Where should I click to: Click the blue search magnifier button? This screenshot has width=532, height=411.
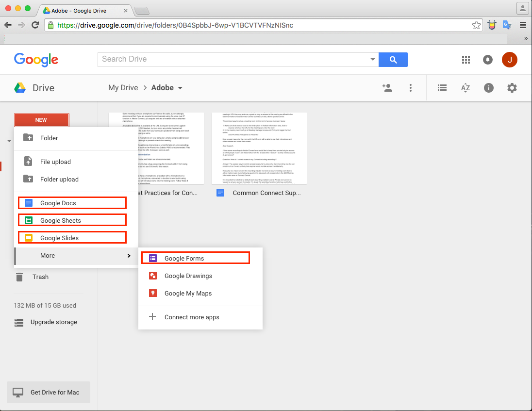tap(393, 60)
